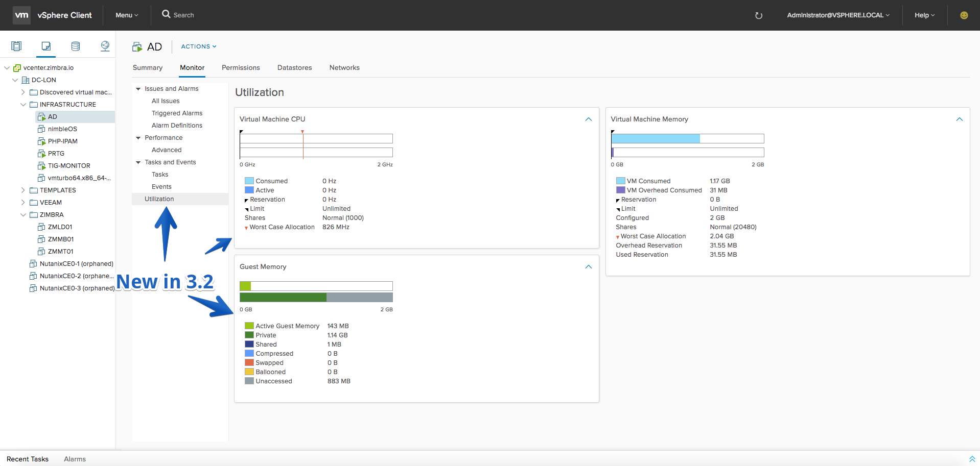Click the VMware vm logo icon

pos(21,15)
